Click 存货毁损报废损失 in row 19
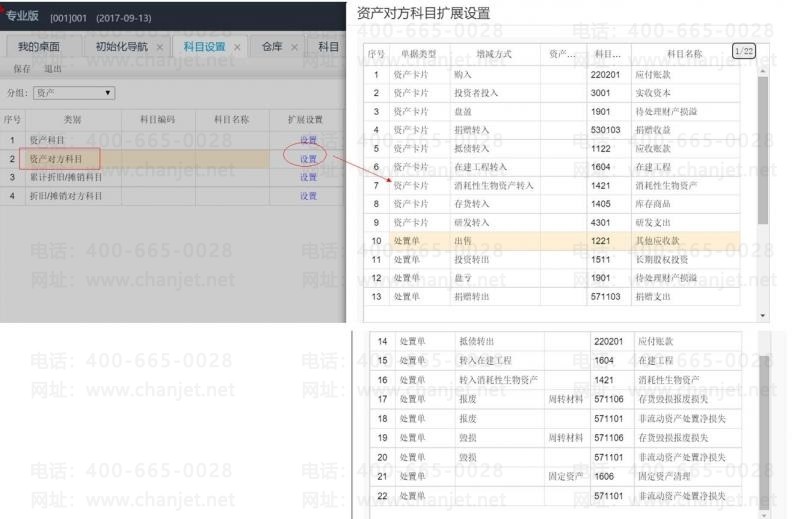Image resolution: width=800 pixels, height=519 pixels. [673, 438]
